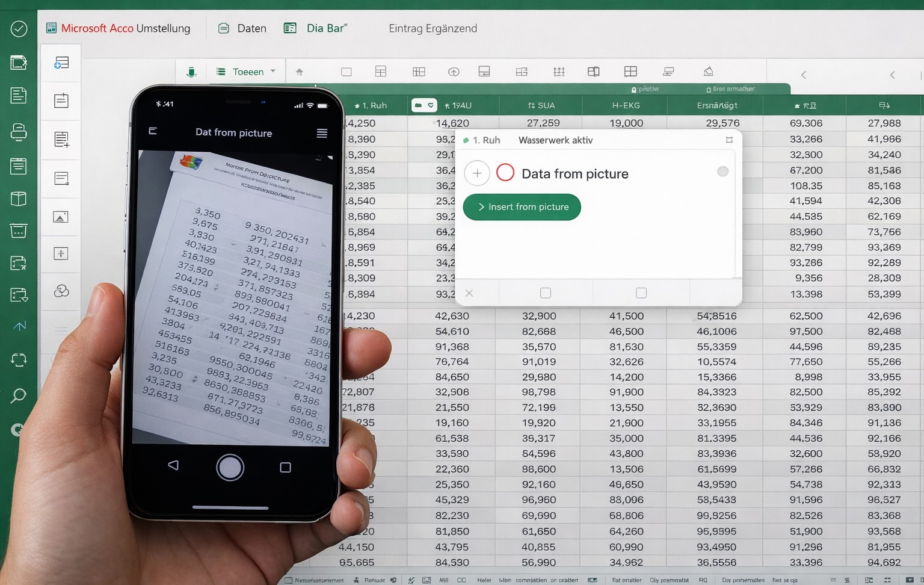Click the printer icon in the left sidebar
Screen dimensions: 924x585
(19, 131)
